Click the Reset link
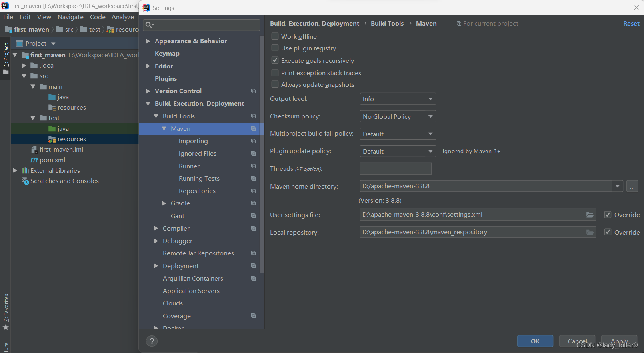 coord(631,24)
